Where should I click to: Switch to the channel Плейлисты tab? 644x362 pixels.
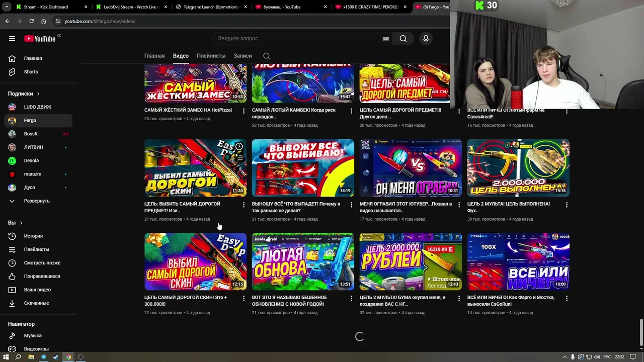click(211, 56)
